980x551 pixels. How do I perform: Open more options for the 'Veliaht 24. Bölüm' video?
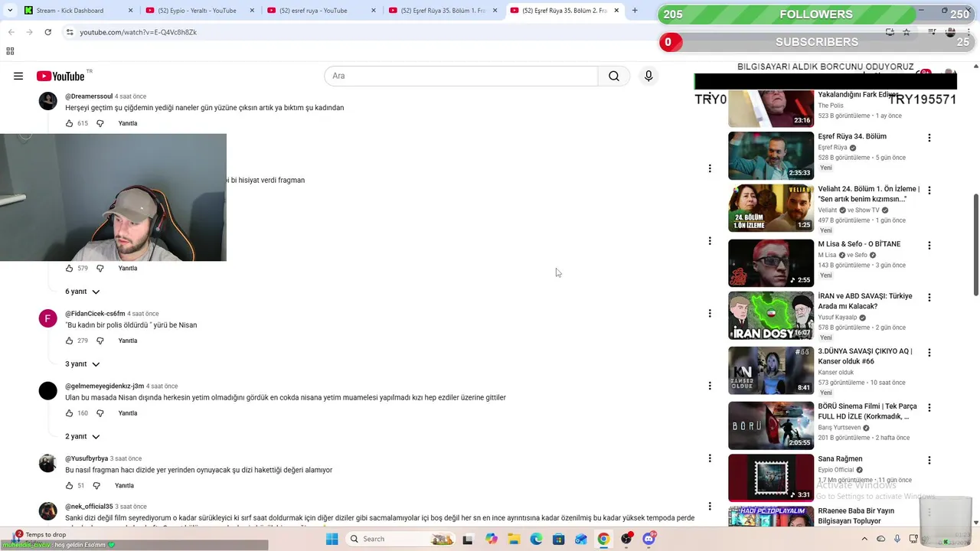pyautogui.click(x=929, y=190)
